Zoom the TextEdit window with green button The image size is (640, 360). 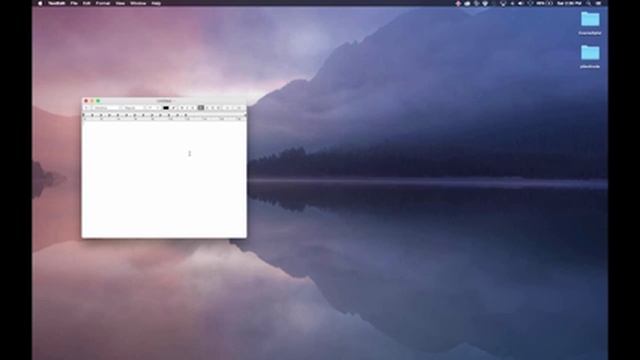coord(98,101)
